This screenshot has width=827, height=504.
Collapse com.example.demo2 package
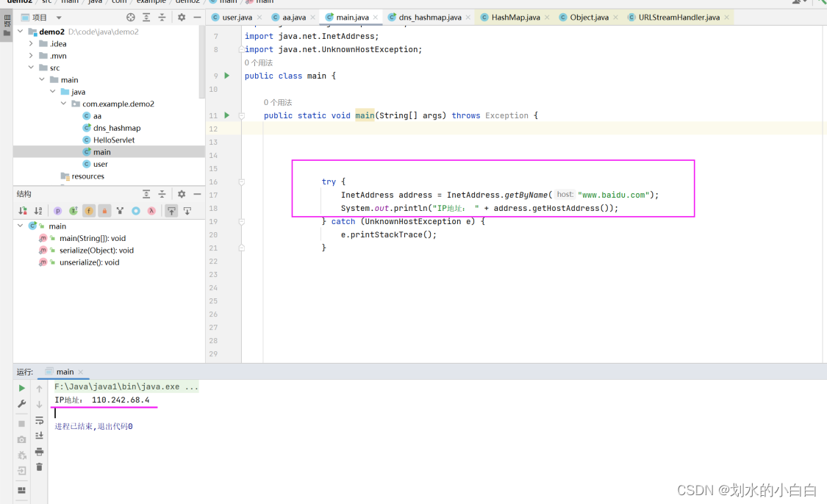[64, 104]
